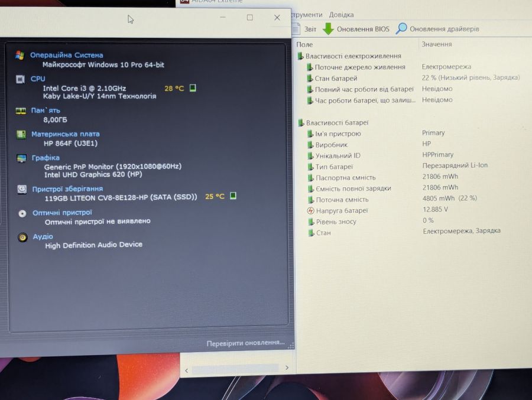This screenshot has width=532, height=400.
Task: Open the Пристрої зберігання section link
Action: pyautogui.click(x=67, y=189)
